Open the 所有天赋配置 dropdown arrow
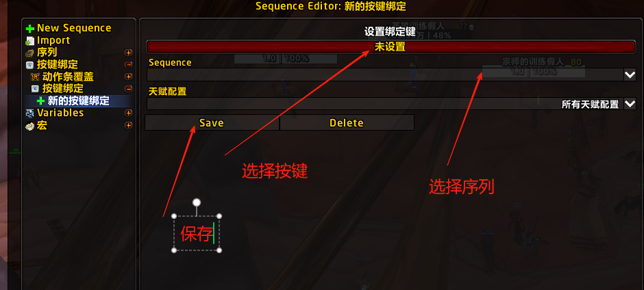Image resolution: width=644 pixels, height=290 pixels. click(630, 104)
